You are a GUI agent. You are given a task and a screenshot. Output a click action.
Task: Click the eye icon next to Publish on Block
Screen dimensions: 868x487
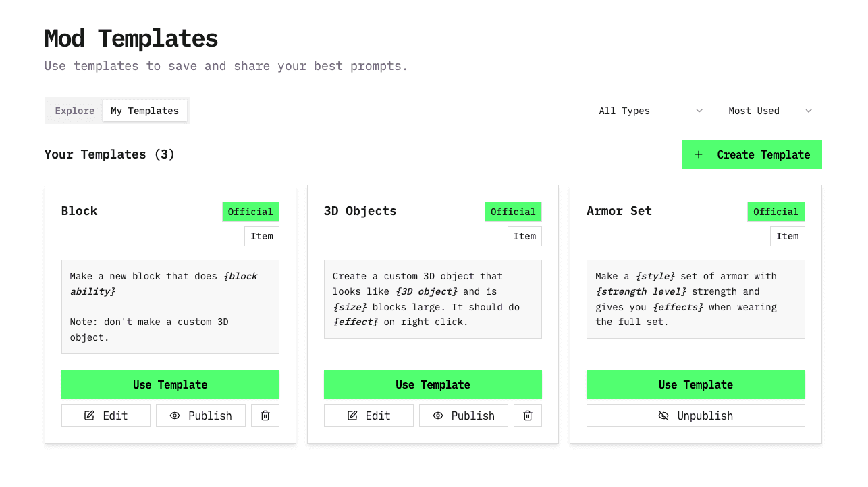tap(175, 416)
